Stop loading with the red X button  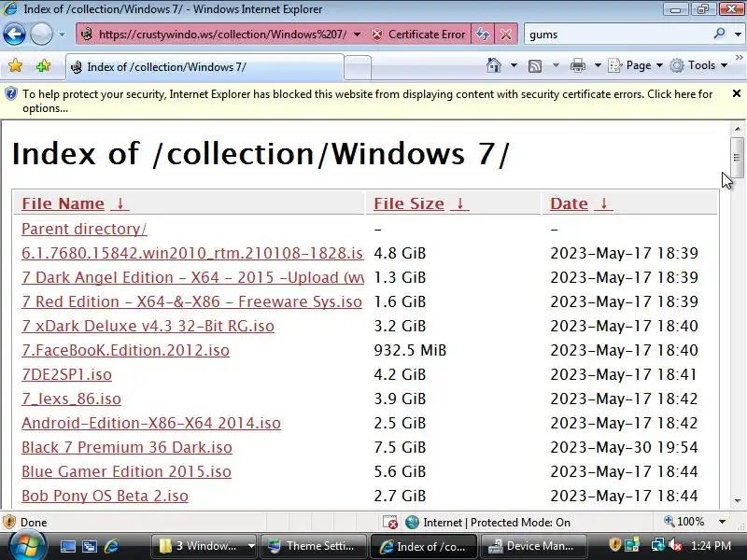(x=506, y=35)
